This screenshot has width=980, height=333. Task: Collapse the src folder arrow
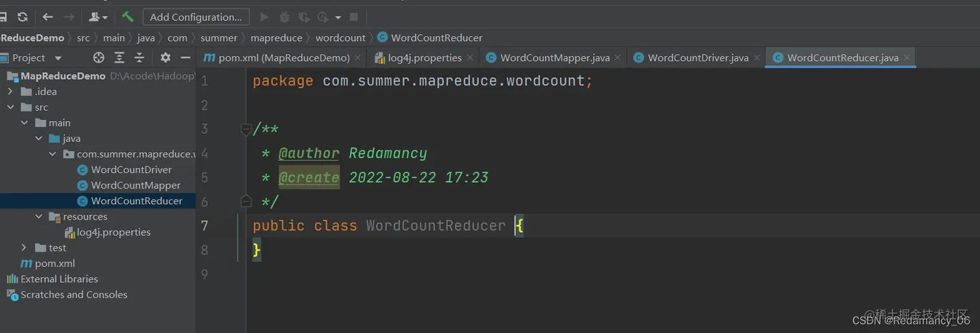10,107
